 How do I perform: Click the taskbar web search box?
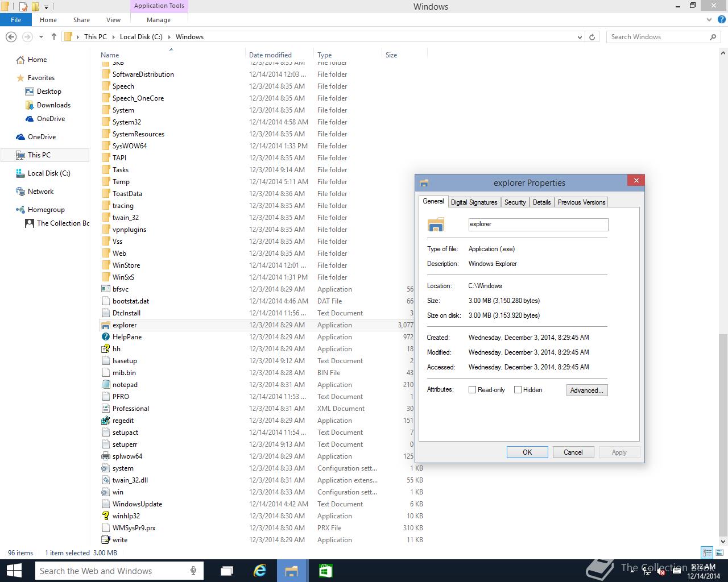119,571
